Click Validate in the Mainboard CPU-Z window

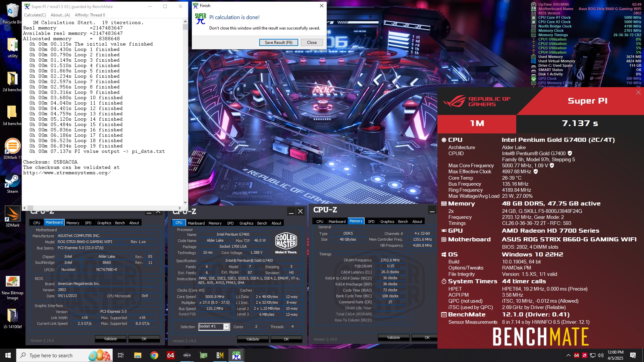(x=110, y=339)
